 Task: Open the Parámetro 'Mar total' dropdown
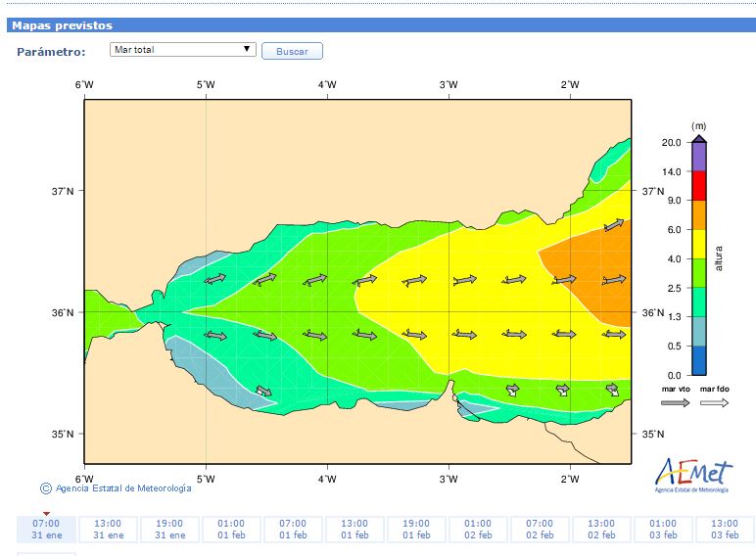click(182, 50)
